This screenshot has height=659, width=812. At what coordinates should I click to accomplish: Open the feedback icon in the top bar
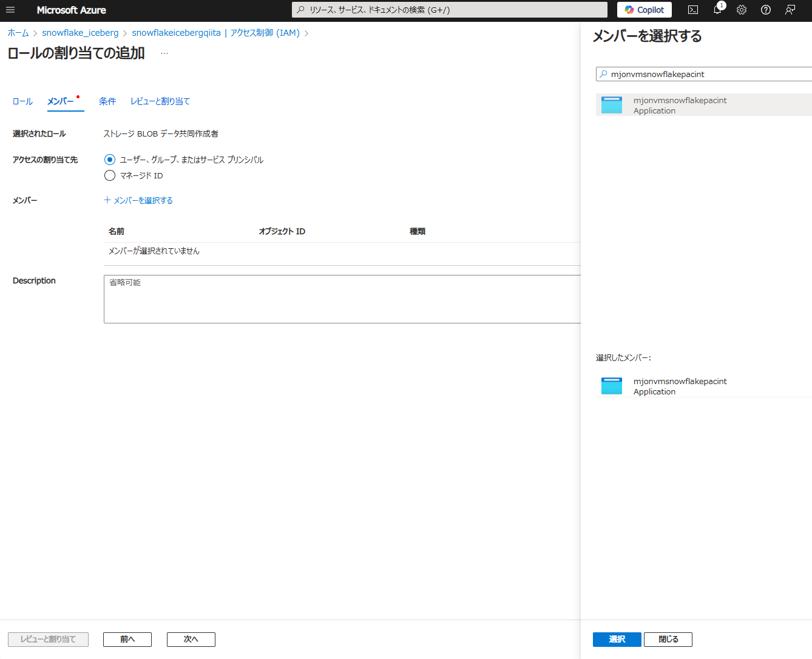(x=789, y=10)
